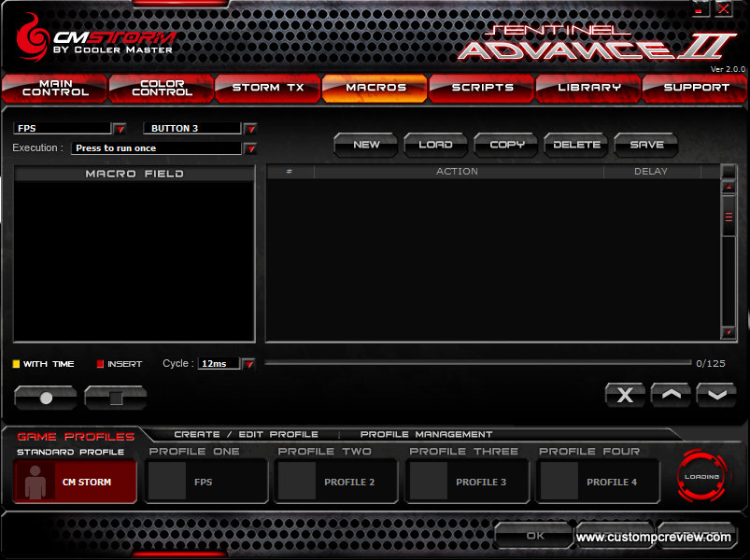750x560 pixels.
Task: Go to the Scripts tab
Action: click(x=482, y=89)
